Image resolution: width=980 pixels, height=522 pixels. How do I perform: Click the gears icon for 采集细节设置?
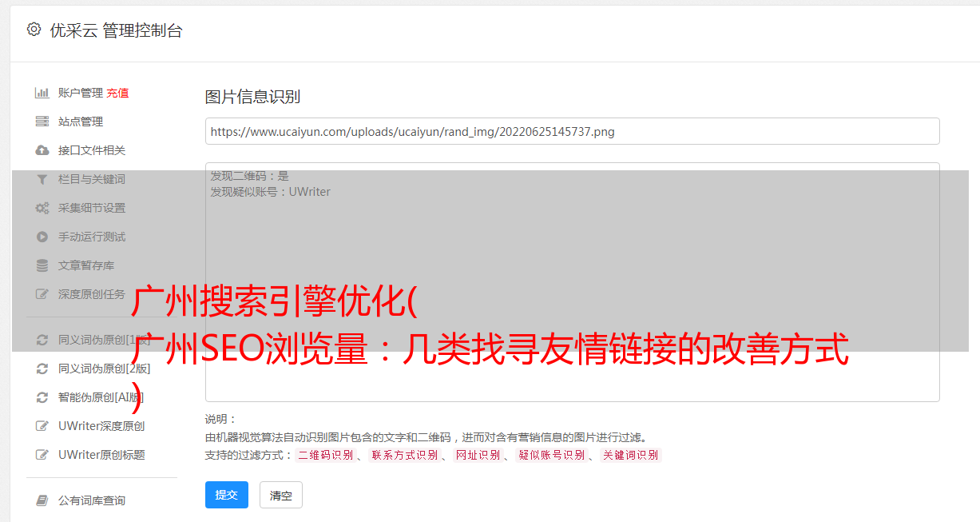(42, 208)
